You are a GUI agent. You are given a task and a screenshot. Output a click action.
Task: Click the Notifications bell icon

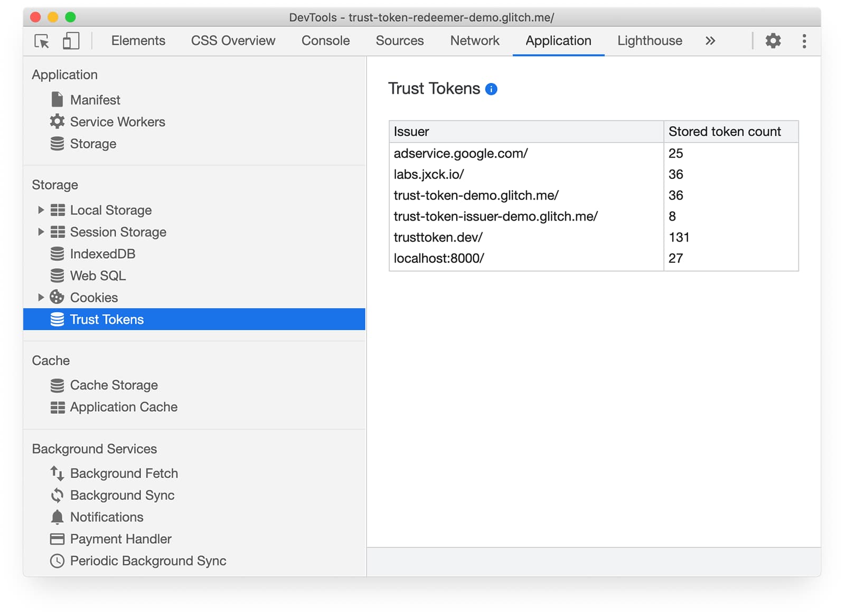click(x=57, y=517)
